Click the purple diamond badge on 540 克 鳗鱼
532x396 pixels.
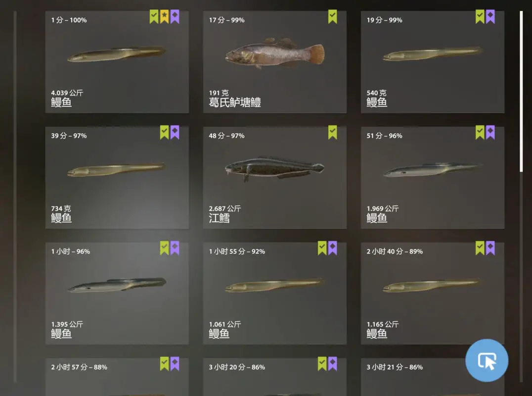tap(490, 17)
